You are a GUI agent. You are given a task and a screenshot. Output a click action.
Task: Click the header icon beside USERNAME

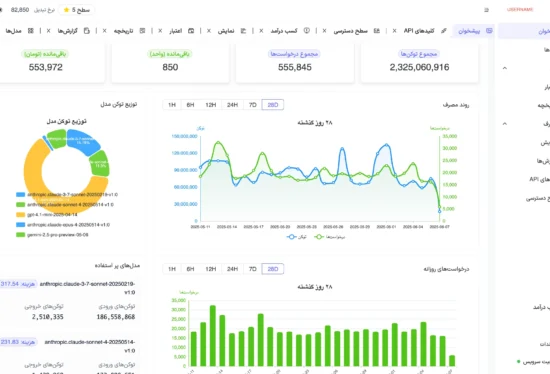[486, 10]
